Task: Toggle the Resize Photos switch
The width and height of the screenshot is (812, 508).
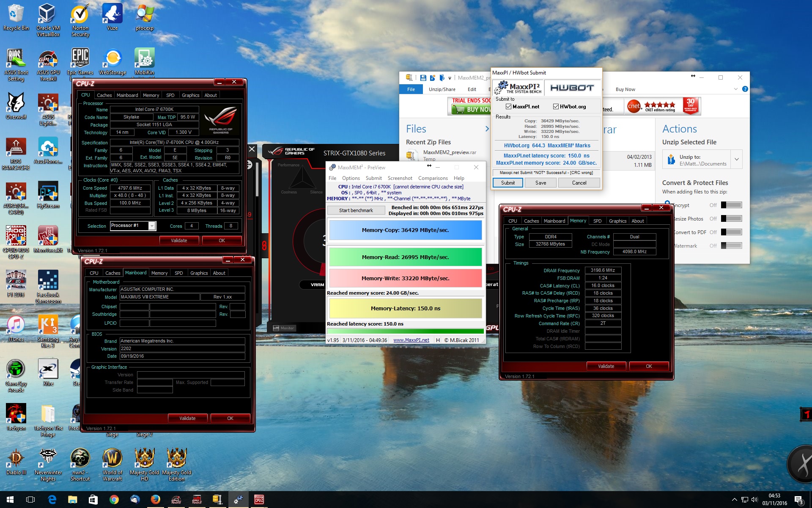Action: coord(731,219)
